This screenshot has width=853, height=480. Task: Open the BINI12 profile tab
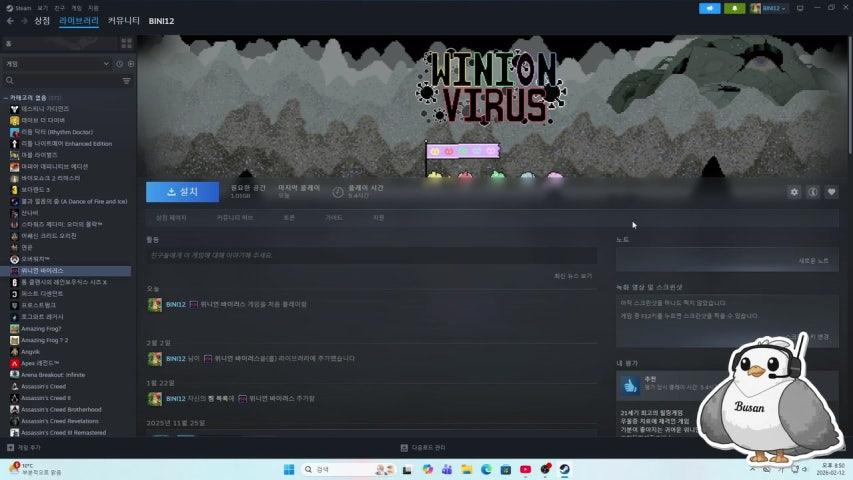161,21
